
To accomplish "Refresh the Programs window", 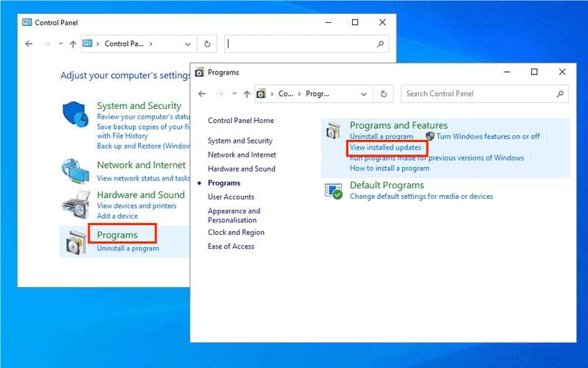I will coord(383,94).
